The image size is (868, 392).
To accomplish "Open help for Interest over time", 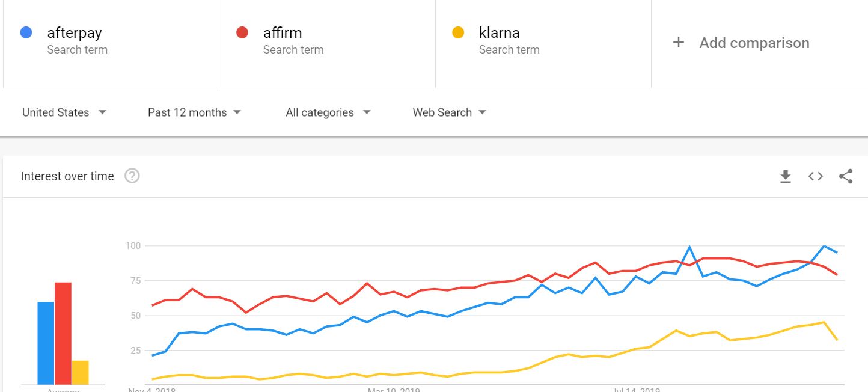I will click(x=132, y=176).
